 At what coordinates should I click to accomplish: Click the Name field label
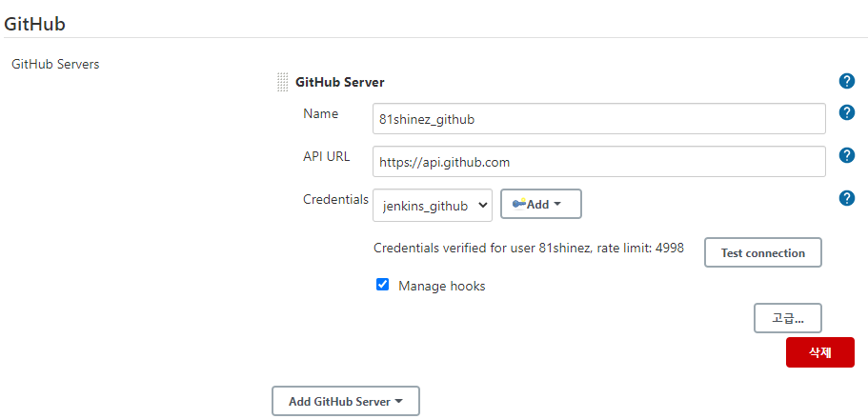[320, 113]
